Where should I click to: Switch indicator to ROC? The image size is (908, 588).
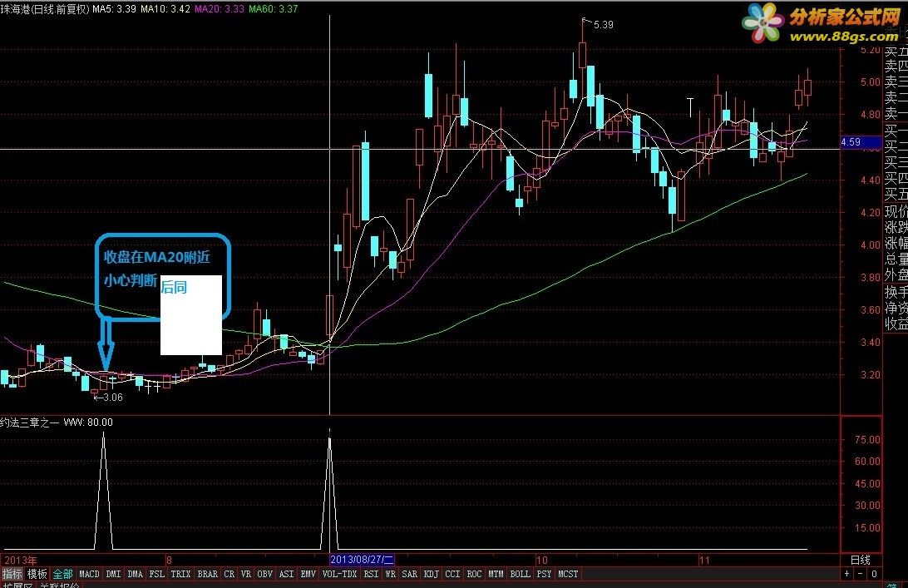coord(474,574)
